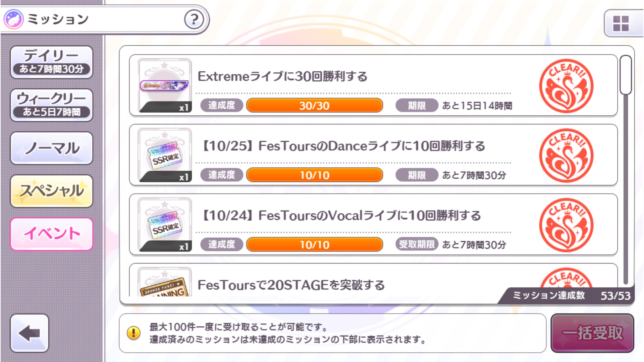
Task: Click the mission list scrollbar thumb
Action: [x=626, y=75]
